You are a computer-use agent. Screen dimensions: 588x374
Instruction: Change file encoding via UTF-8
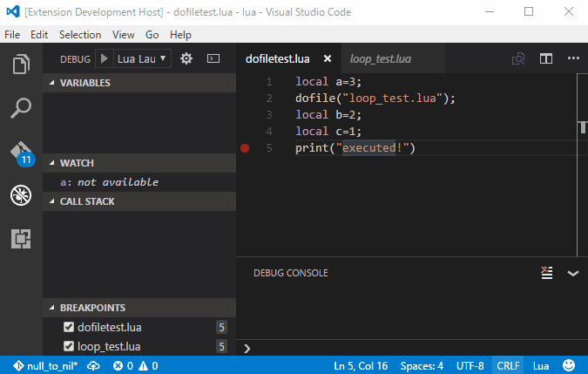[x=470, y=366]
